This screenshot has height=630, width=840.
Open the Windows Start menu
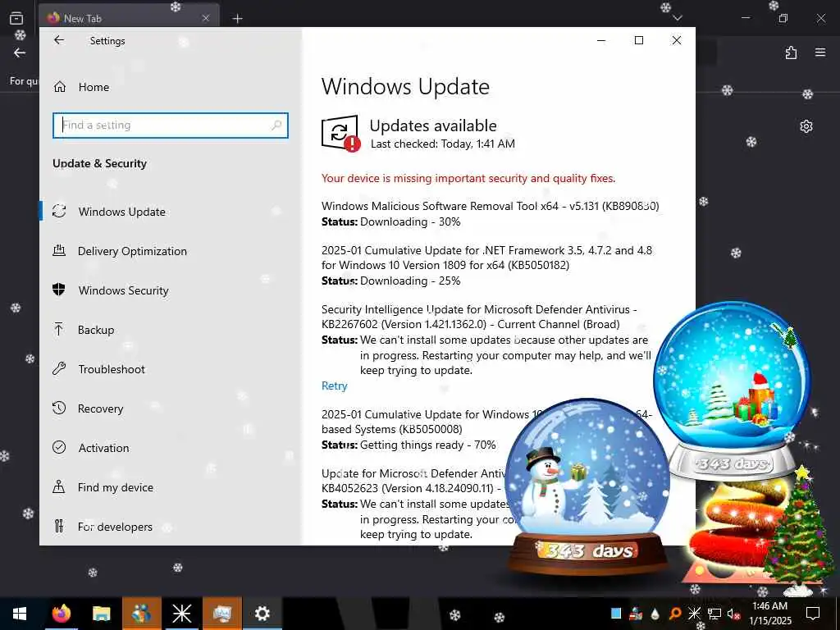pyautogui.click(x=20, y=614)
